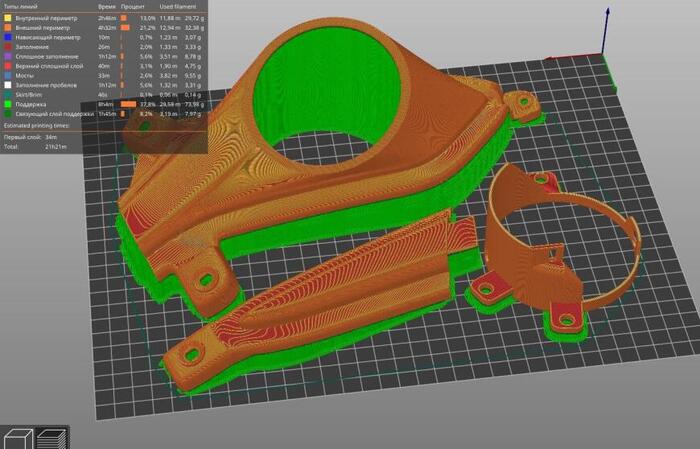Click the white Заполнение пробелов swatch
Image resolution: width=700 pixels, height=449 pixels.
click(9, 85)
